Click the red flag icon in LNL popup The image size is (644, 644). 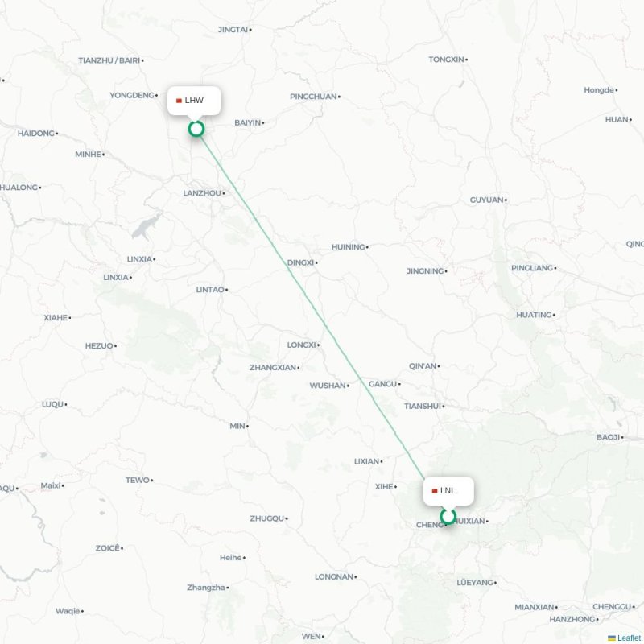(435, 491)
